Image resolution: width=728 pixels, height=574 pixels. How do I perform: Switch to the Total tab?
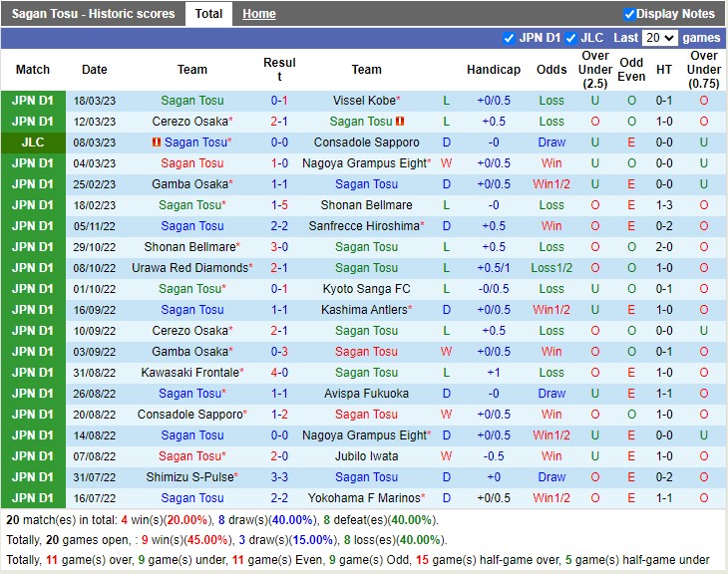(208, 14)
